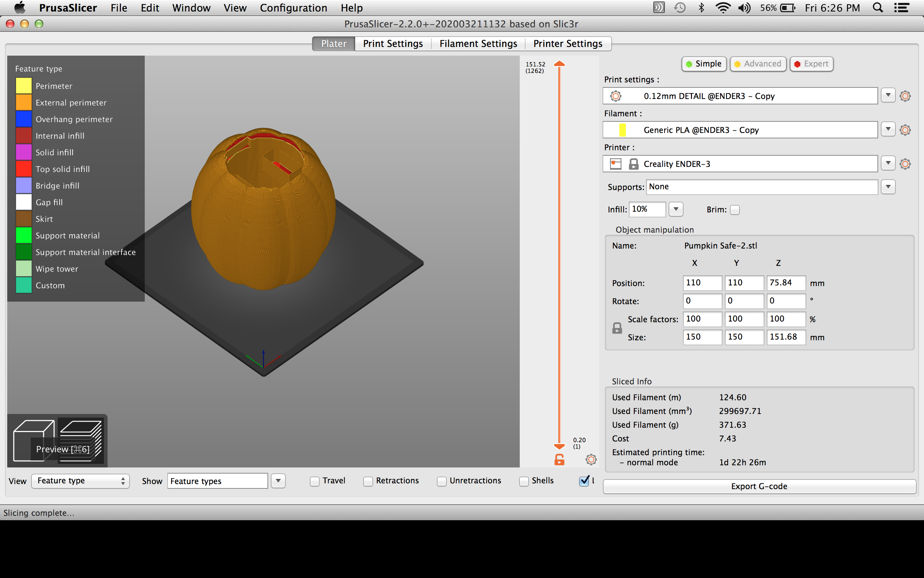Expand the Supports dropdown
Screen dimensions: 924x578
coord(888,186)
